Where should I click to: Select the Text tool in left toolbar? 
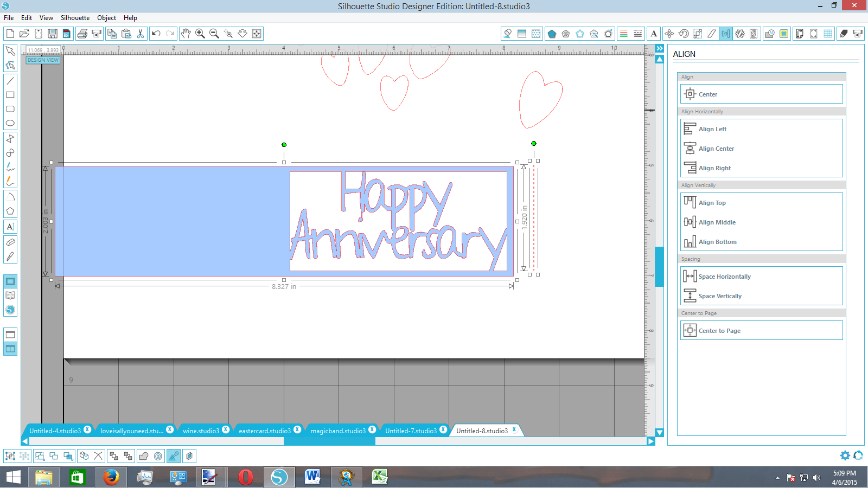tap(10, 227)
